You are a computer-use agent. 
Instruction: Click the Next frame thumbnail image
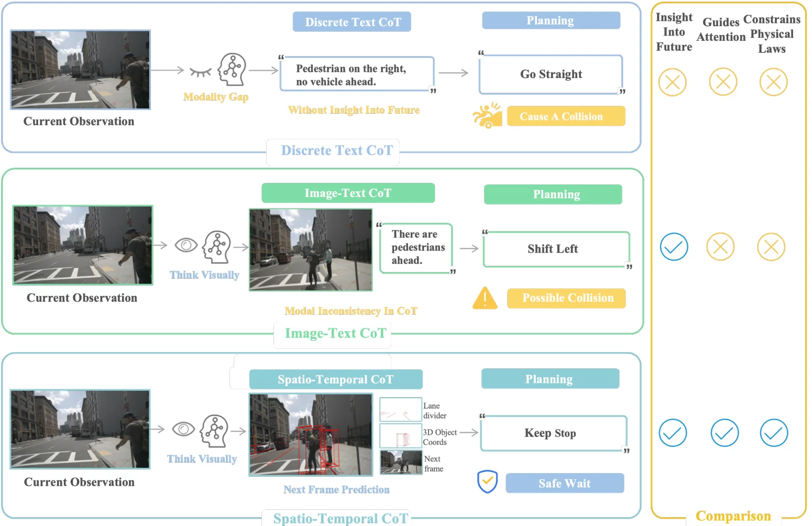(x=401, y=463)
